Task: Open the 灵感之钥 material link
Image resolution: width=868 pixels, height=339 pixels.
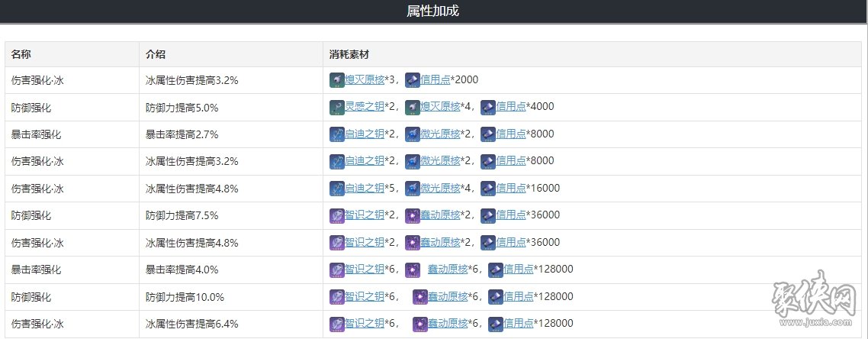Action: (x=365, y=107)
